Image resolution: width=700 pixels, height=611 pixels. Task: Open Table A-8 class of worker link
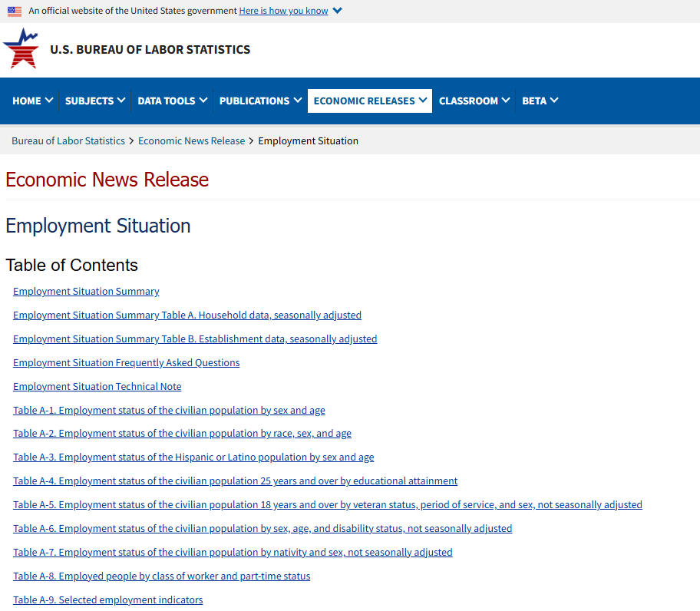(x=162, y=576)
